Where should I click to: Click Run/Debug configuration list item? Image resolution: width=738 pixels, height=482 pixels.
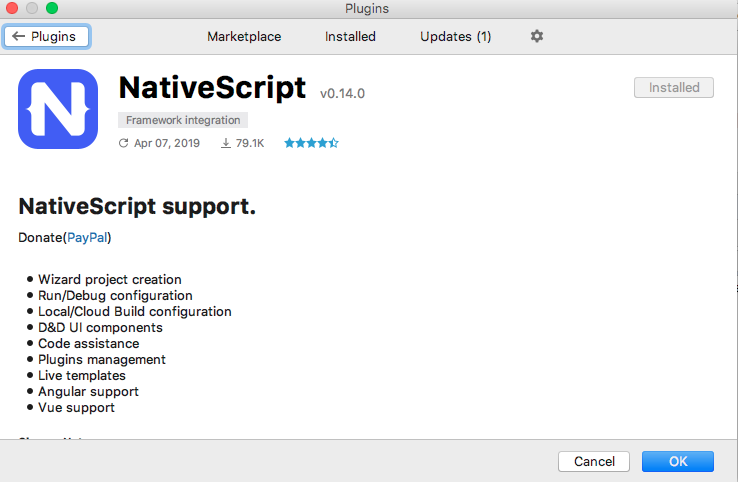(x=115, y=296)
